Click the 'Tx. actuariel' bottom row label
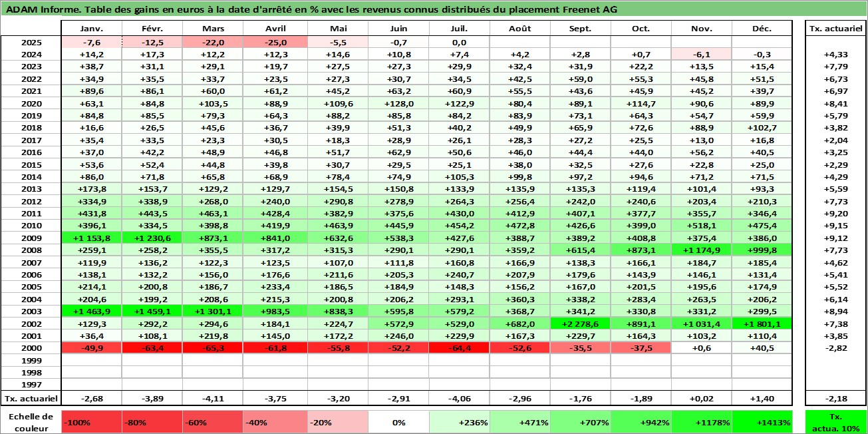 [x=31, y=399]
